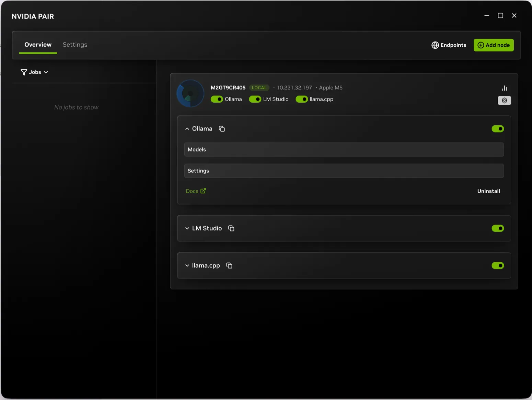The image size is (532, 400).
Task: Toggle llama.cpp switch in node header
Action: [x=302, y=99]
